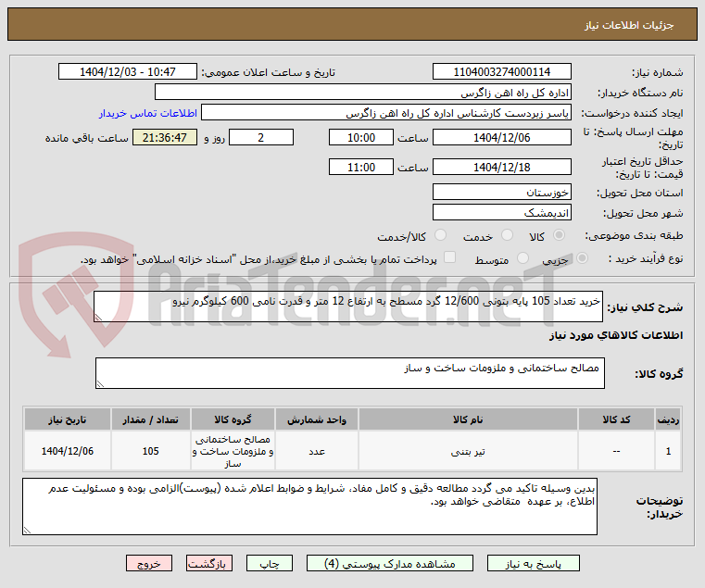Click the شرح کلی نیاز description textbox
This screenshot has width=705, height=588.
coord(348,307)
